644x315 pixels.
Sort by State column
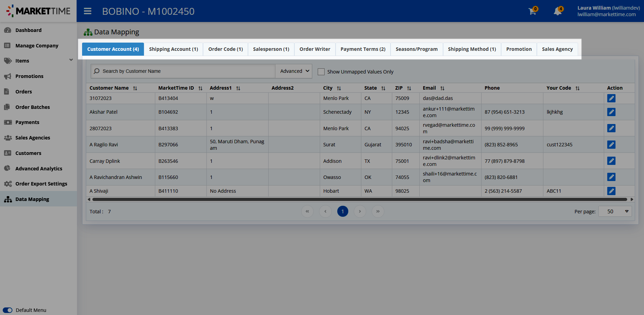click(x=383, y=88)
